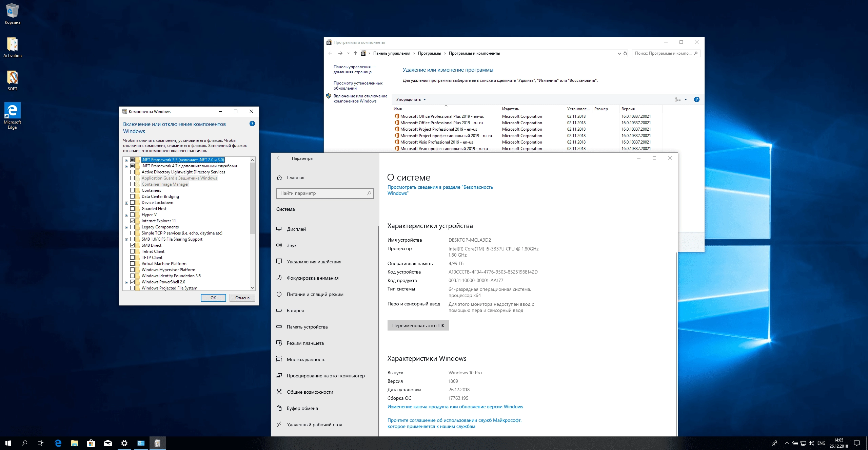
Task: Open the address bar history dropdown
Action: pyautogui.click(x=619, y=53)
